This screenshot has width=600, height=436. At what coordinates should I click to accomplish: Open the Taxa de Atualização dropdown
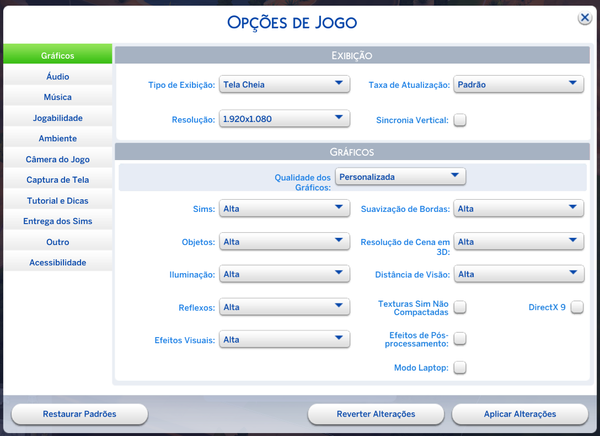coord(518,84)
